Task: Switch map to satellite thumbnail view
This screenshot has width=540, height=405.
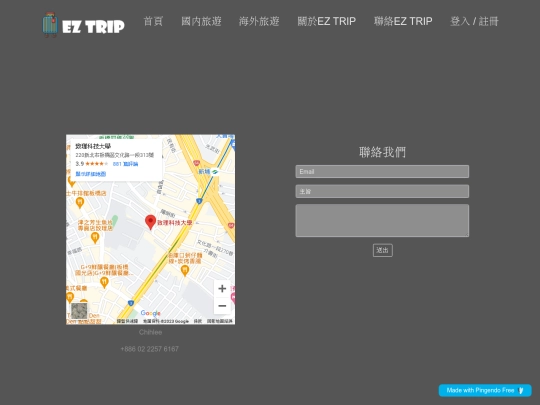Action: [x=79, y=311]
